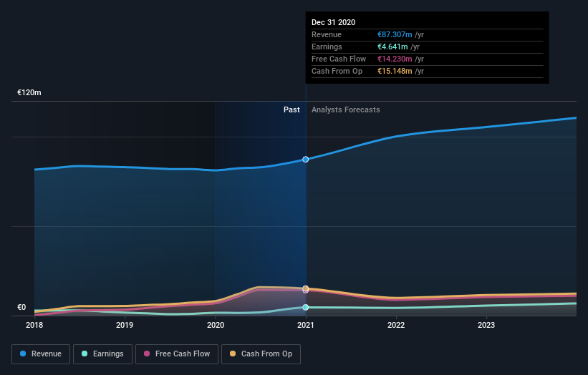Toggle the Cash From Op legend button
588x375 pixels.
click(x=261, y=354)
